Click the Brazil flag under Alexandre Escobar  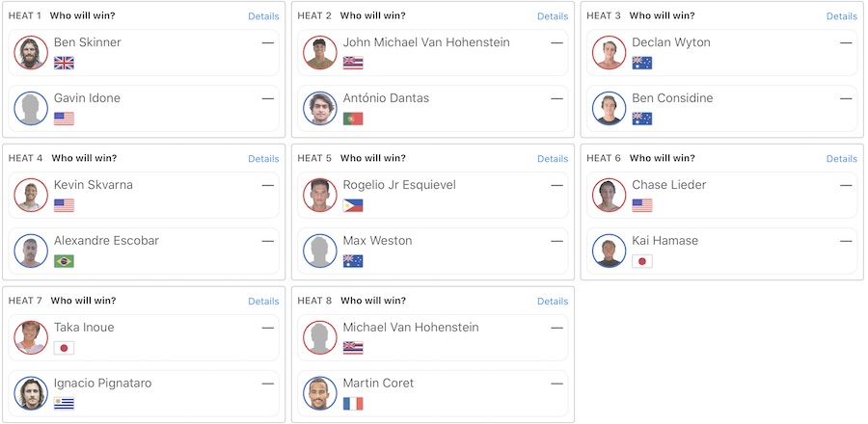64,261
